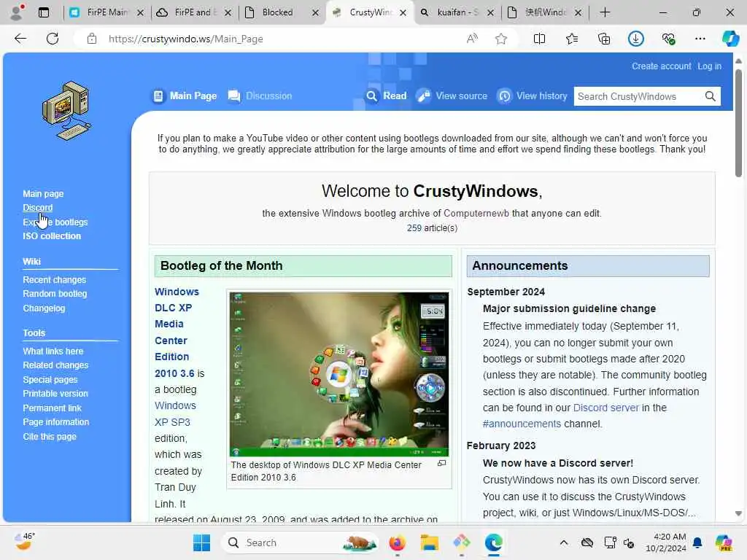Image resolution: width=747 pixels, height=560 pixels.
Task: Open the Copilot sidebar icon
Action: coord(730,39)
